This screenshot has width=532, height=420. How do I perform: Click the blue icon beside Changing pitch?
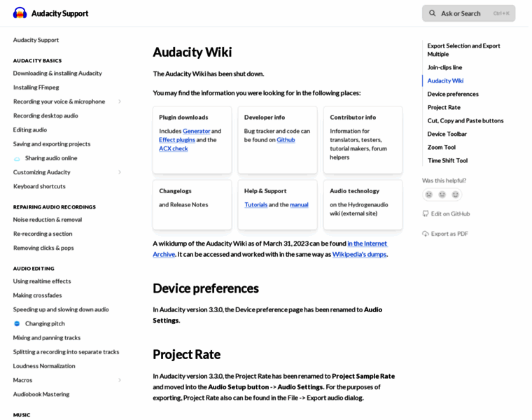[17, 323]
